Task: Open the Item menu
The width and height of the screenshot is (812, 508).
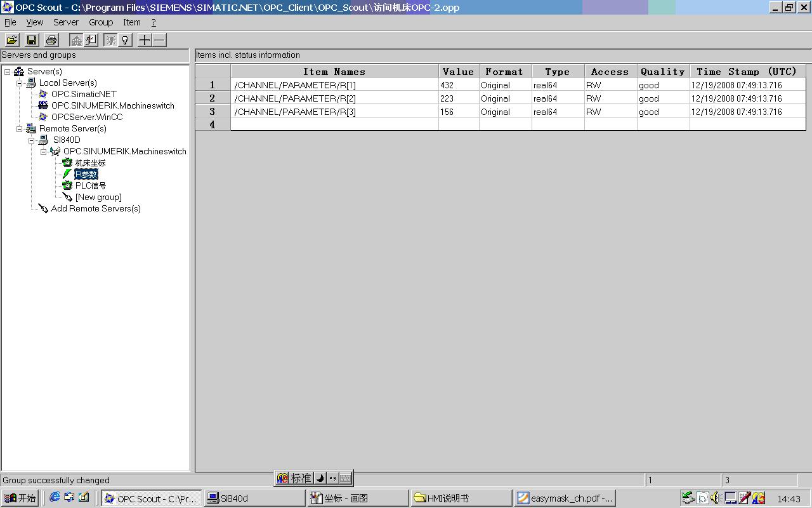Action: (132, 22)
